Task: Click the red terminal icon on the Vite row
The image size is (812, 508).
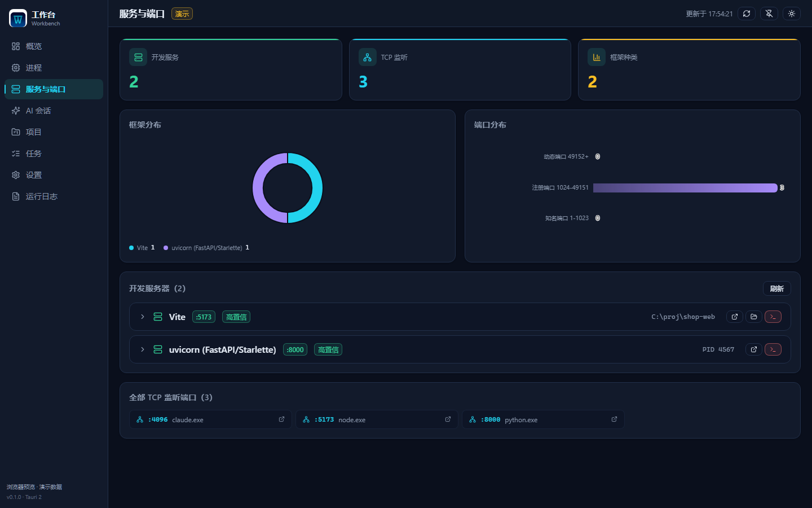Action: [x=773, y=317]
